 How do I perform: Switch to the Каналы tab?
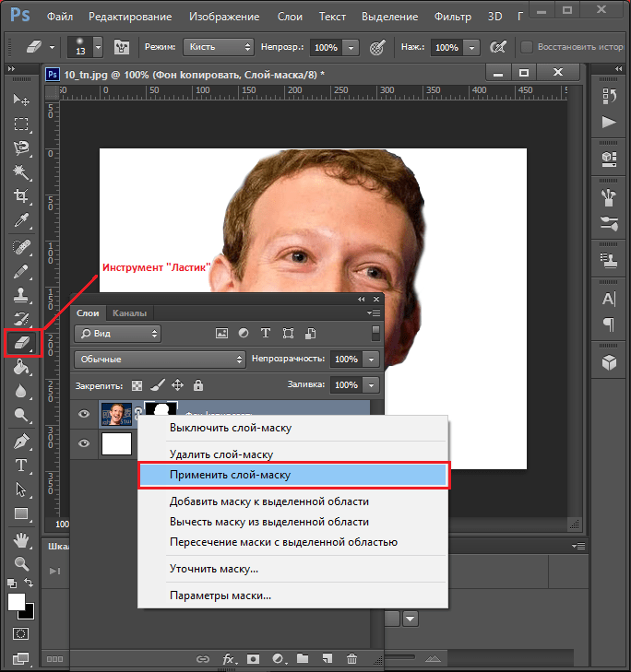click(129, 313)
